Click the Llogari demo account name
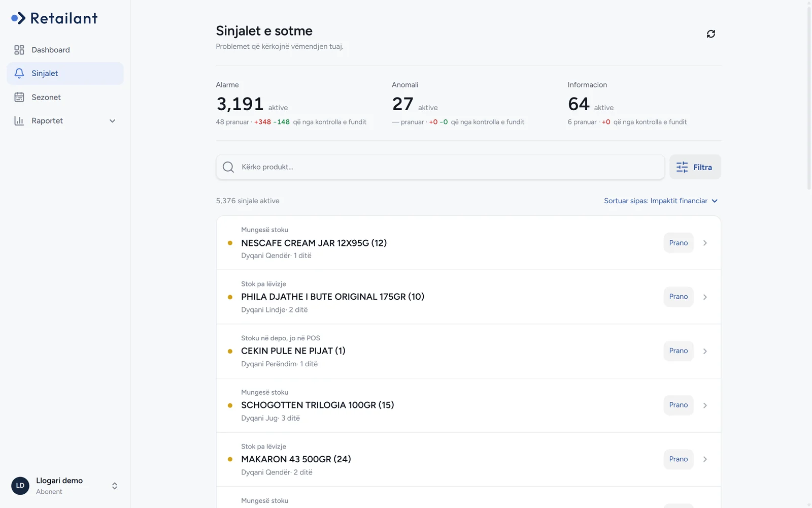Image resolution: width=812 pixels, height=508 pixels. click(59, 481)
